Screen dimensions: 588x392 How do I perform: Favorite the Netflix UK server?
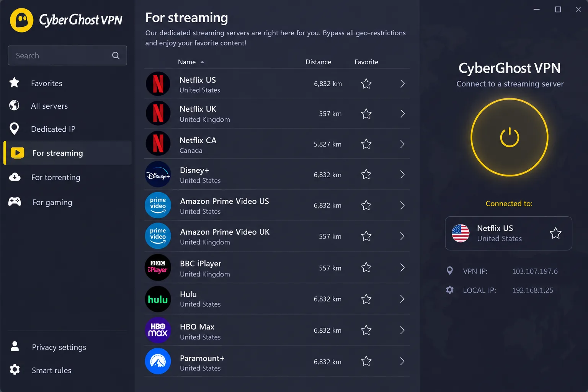coord(366,114)
